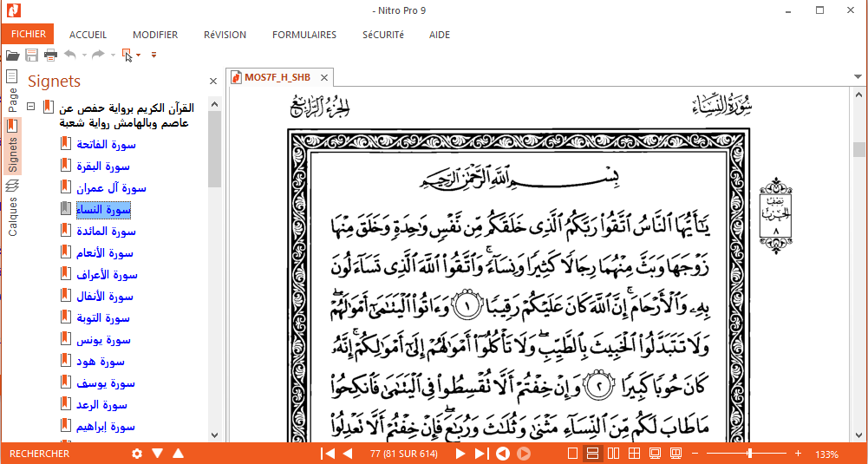Close the Signets panel
This screenshot has width=868, height=464.
pos(213,82)
